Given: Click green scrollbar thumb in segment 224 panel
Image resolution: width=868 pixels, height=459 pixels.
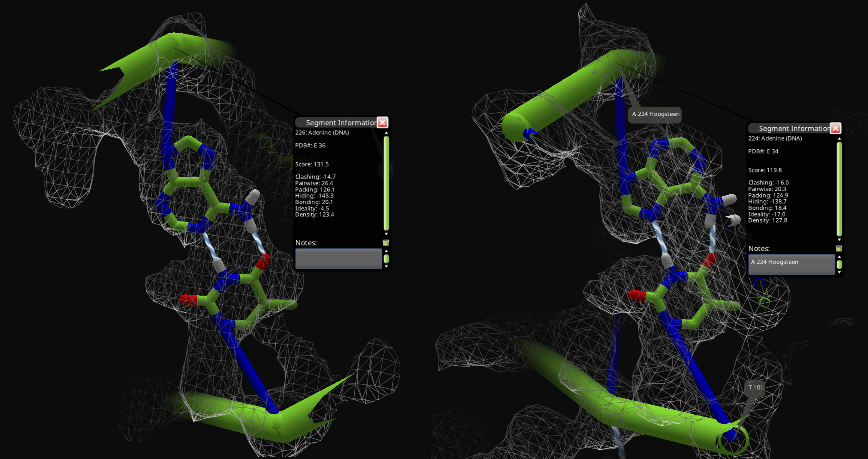Looking at the screenshot, I should (839, 189).
